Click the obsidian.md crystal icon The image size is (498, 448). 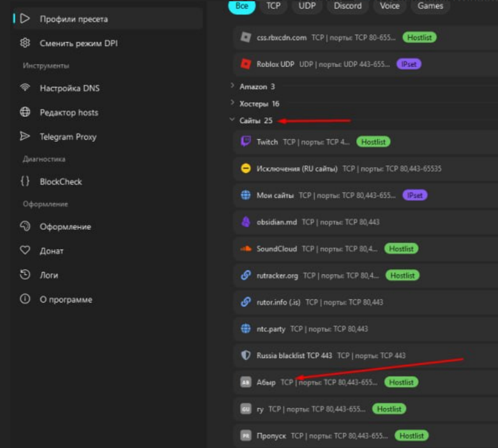pyautogui.click(x=246, y=221)
